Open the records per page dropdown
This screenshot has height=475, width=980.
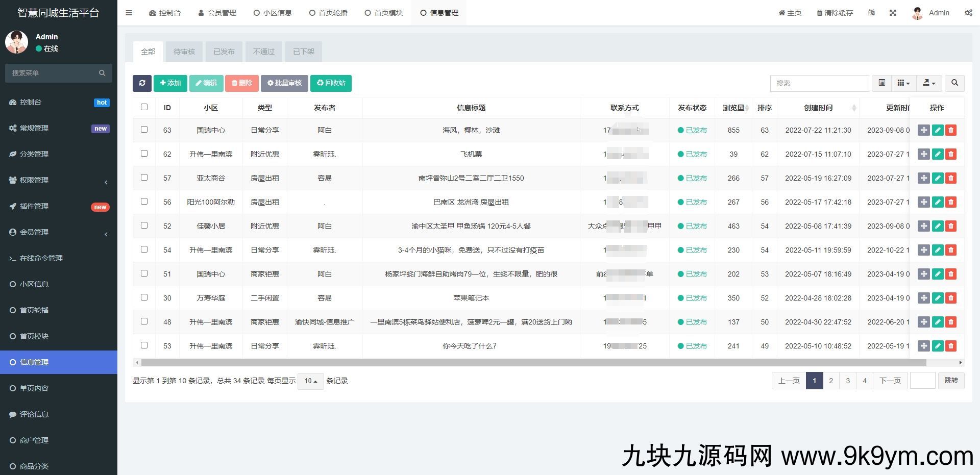pyautogui.click(x=310, y=381)
